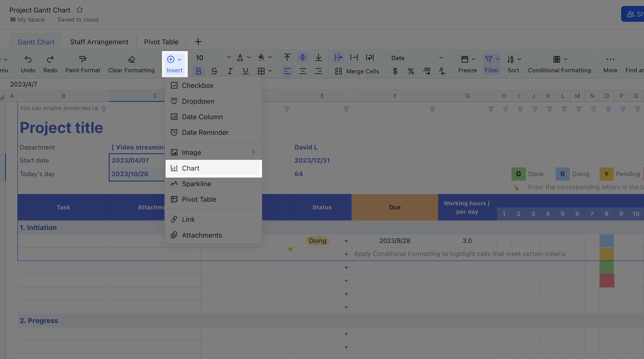644x359 pixels.
Task: Toggle the Filter button
Action: click(x=492, y=64)
